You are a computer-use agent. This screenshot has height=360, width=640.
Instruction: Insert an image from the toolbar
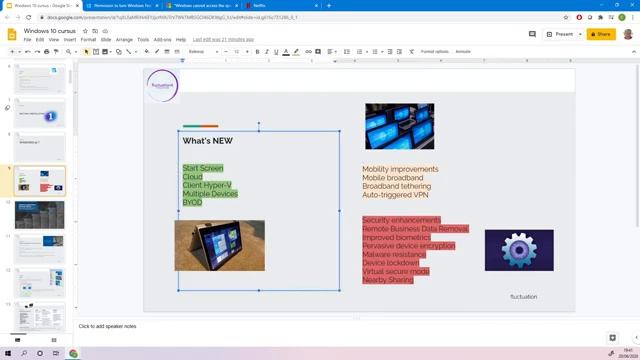click(105, 52)
